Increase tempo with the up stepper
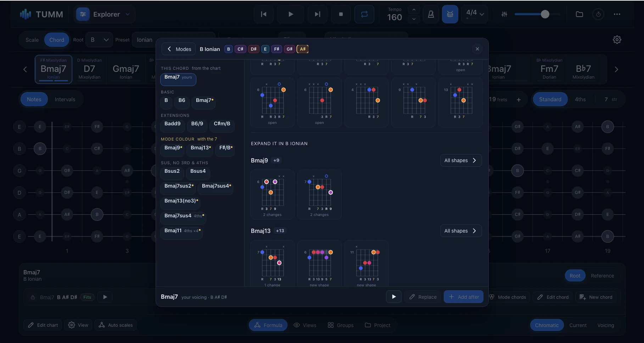The width and height of the screenshot is (644, 343). [x=414, y=10]
